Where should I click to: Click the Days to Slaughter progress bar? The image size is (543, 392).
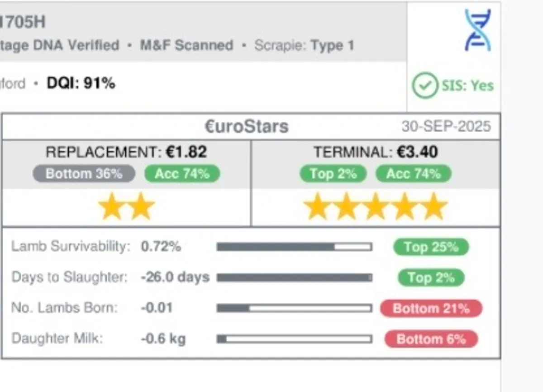coord(294,277)
